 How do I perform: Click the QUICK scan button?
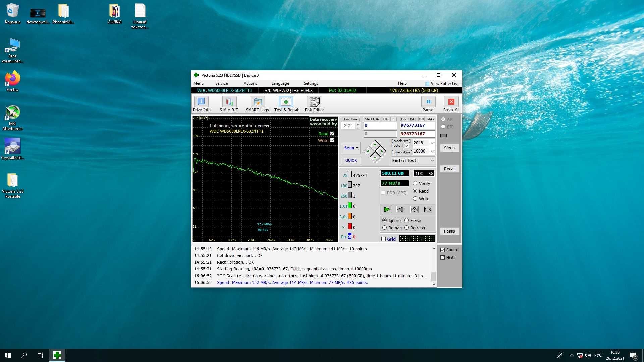click(x=351, y=160)
